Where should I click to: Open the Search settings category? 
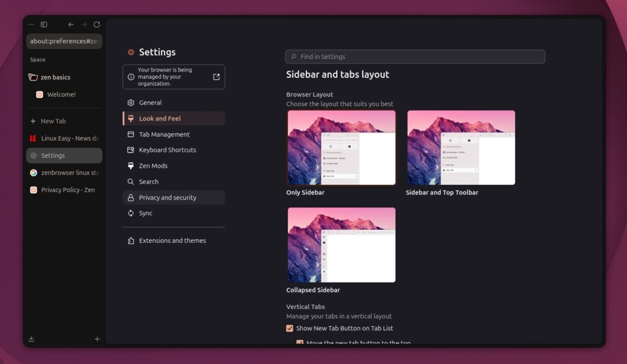point(173,182)
